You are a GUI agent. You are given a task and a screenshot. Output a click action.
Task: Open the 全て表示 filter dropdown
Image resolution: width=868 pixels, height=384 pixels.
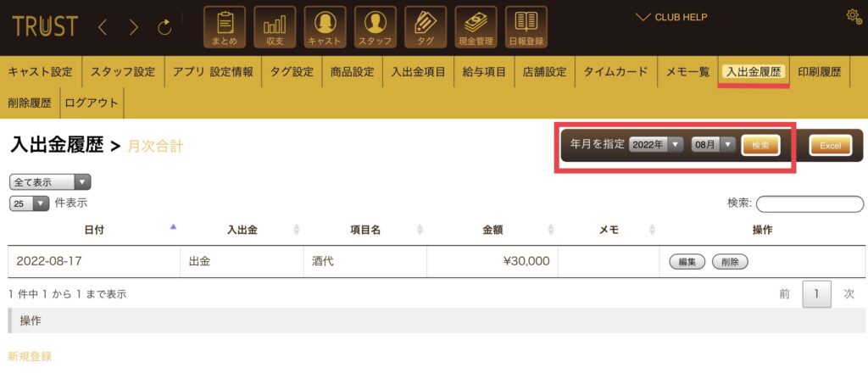(50, 182)
